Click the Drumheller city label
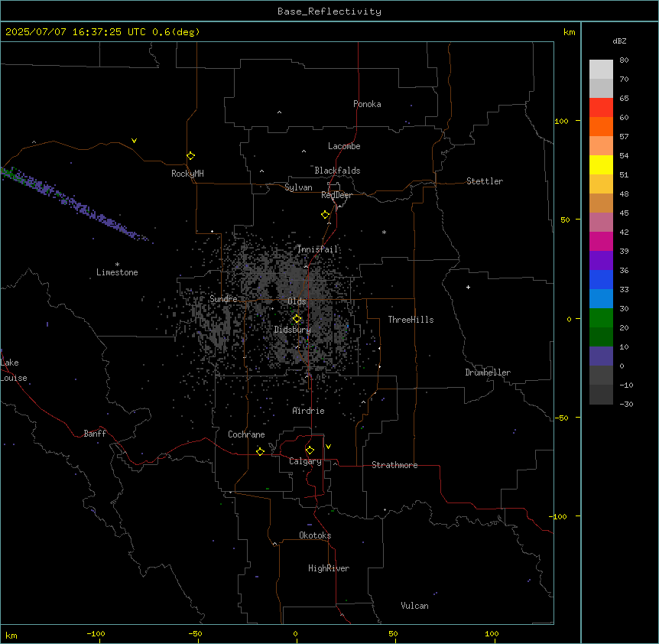 [x=488, y=372]
